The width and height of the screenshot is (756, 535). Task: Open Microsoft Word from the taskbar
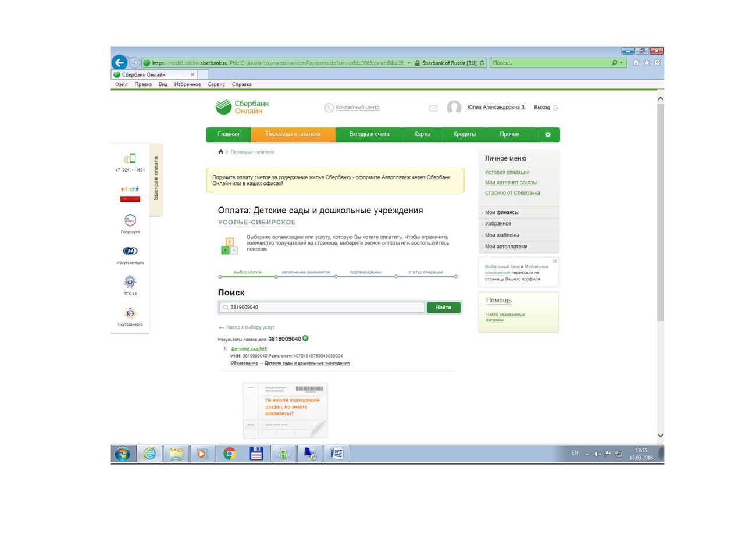click(x=337, y=454)
